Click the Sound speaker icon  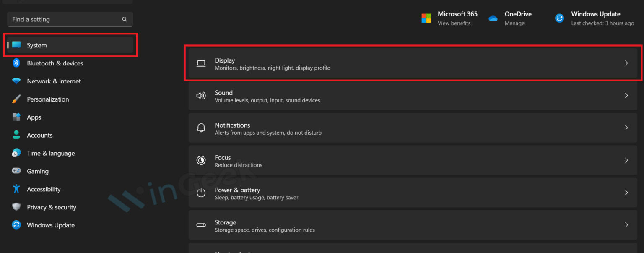pyautogui.click(x=201, y=96)
